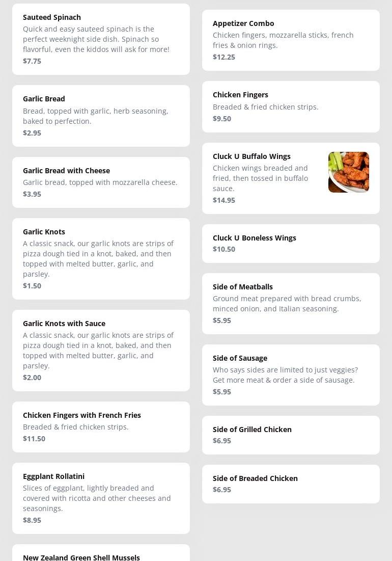The height and width of the screenshot is (561, 392).
Task: Open the Cluck U Buffalo Wings photo
Action: tap(348, 172)
